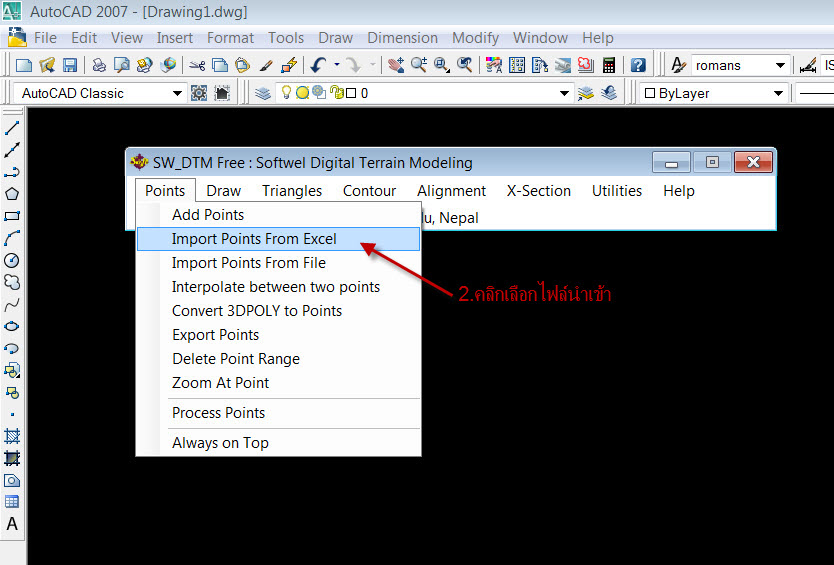Save the drawing with the floppy icon
Screen dimensions: 834x565
tap(70, 65)
